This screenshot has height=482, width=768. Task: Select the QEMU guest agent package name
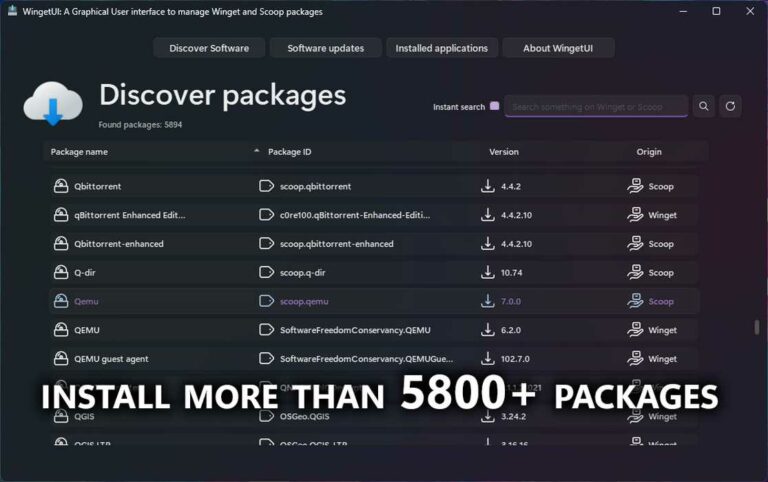[x=111, y=359]
